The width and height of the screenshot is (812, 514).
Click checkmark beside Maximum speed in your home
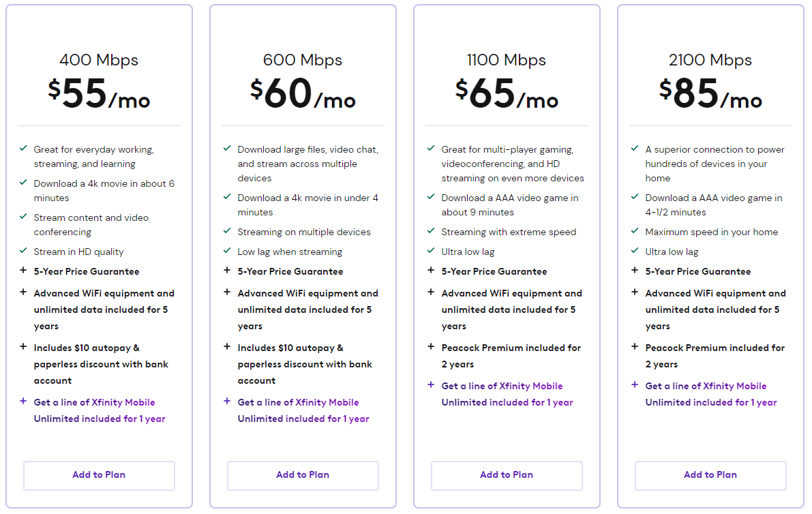635,231
